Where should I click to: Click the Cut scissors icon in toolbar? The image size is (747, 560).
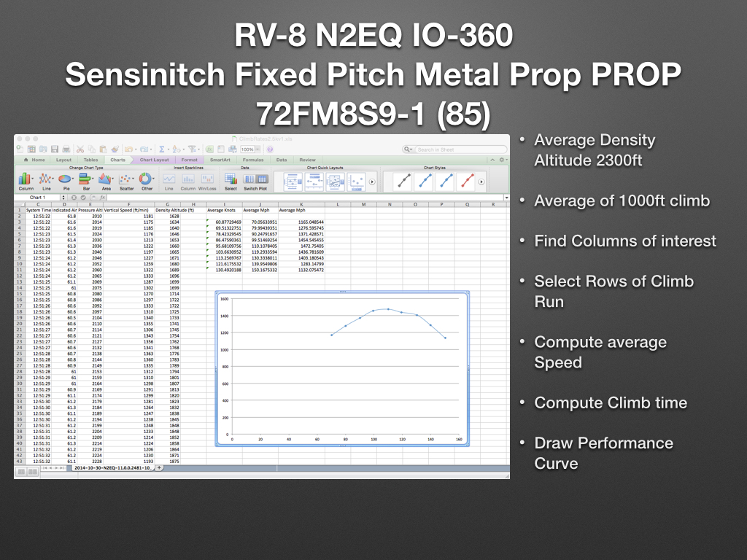pyautogui.click(x=80, y=149)
